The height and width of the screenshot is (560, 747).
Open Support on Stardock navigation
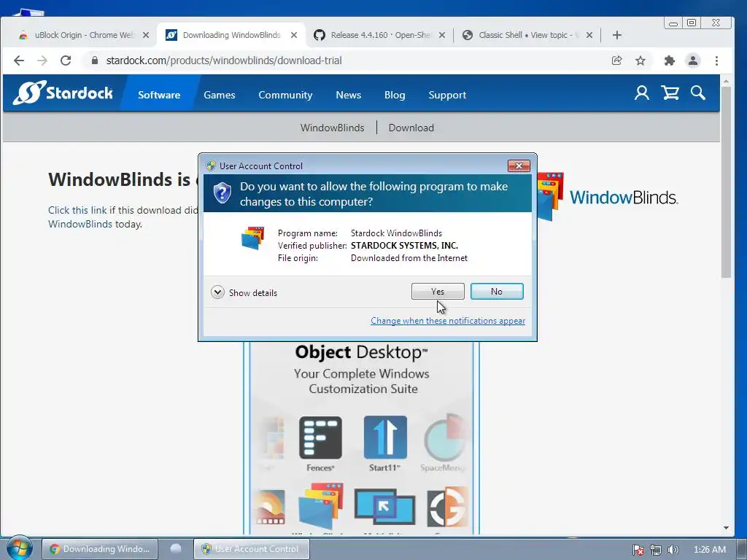pyautogui.click(x=447, y=95)
